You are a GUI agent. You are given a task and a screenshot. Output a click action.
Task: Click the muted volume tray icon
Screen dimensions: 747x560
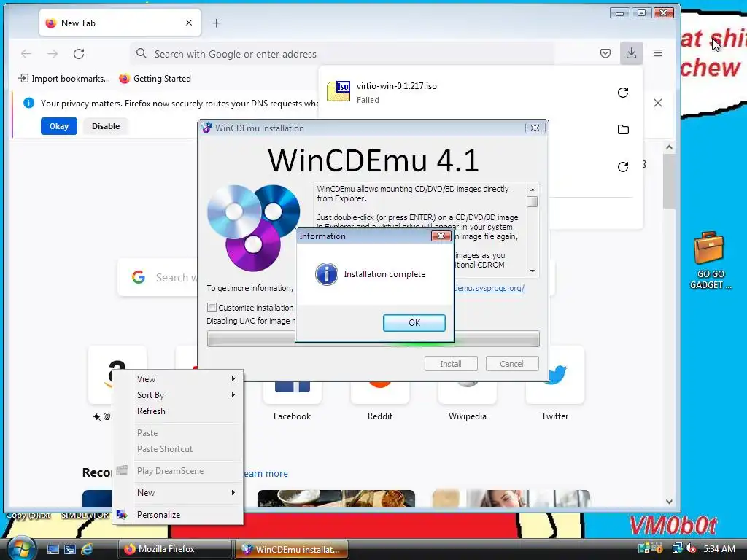tap(690, 548)
